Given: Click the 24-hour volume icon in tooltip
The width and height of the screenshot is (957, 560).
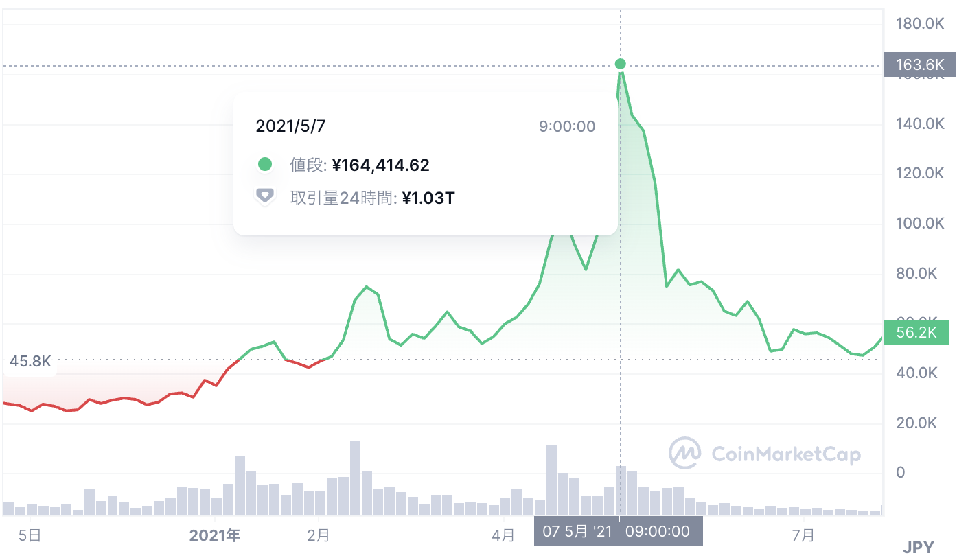Looking at the screenshot, I should click(264, 198).
